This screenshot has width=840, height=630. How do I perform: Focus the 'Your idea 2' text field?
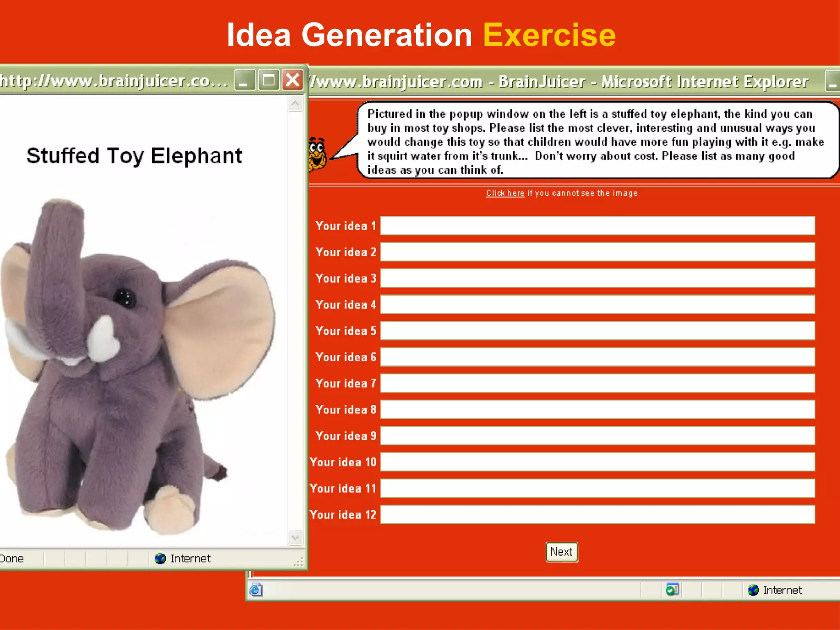coord(598,252)
